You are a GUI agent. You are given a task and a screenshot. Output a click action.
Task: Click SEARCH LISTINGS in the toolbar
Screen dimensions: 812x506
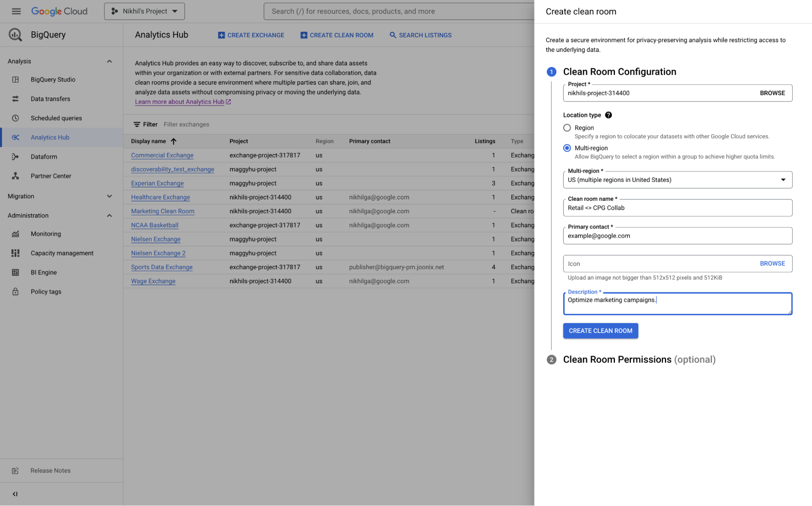point(420,35)
